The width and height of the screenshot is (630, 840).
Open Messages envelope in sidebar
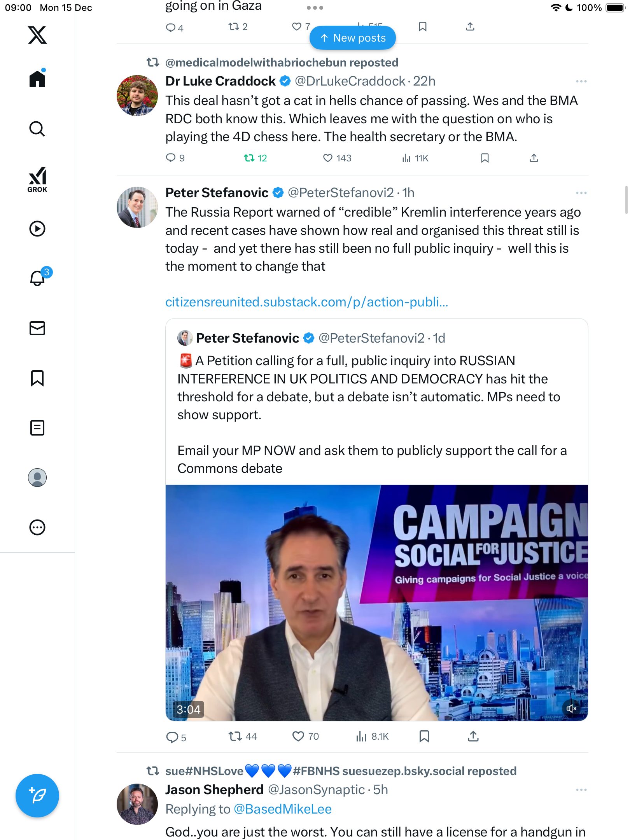pyautogui.click(x=37, y=328)
